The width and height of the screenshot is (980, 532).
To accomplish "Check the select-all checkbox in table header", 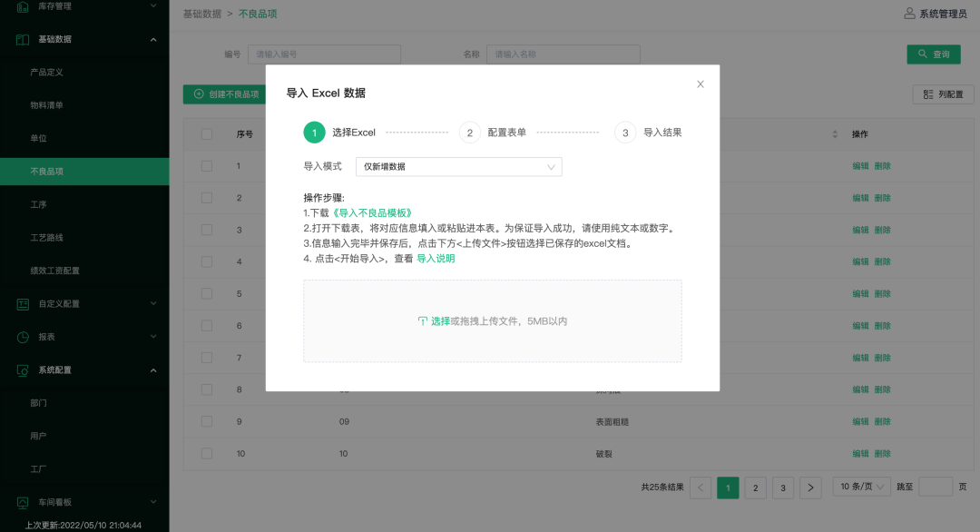I will point(206,133).
